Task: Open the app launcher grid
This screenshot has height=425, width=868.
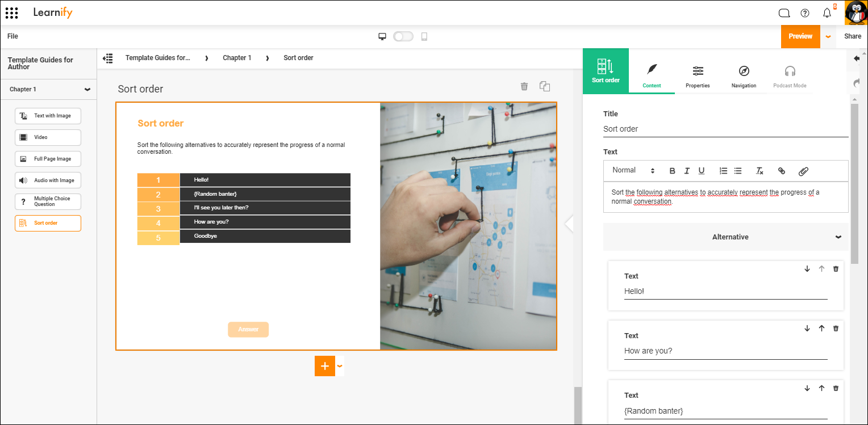Action: click(x=12, y=12)
